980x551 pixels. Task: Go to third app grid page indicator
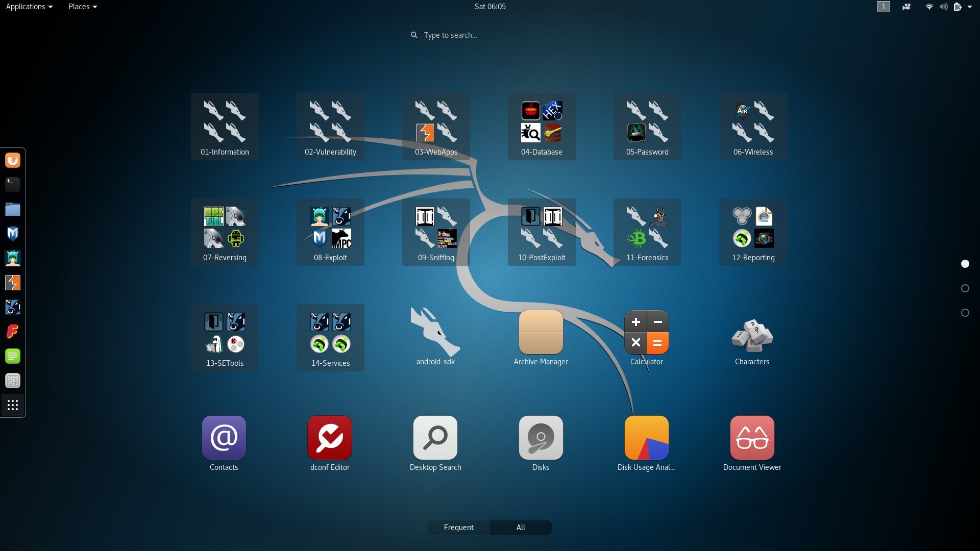click(x=965, y=313)
